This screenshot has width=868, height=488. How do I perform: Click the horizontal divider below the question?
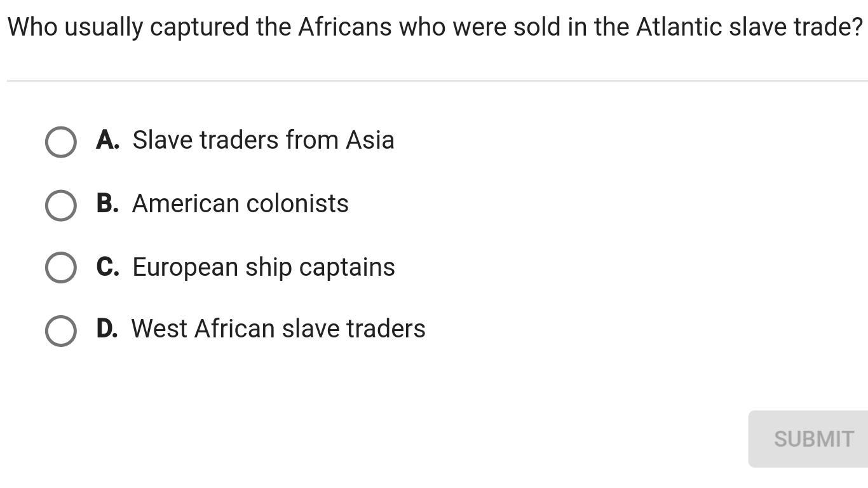point(437,81)
